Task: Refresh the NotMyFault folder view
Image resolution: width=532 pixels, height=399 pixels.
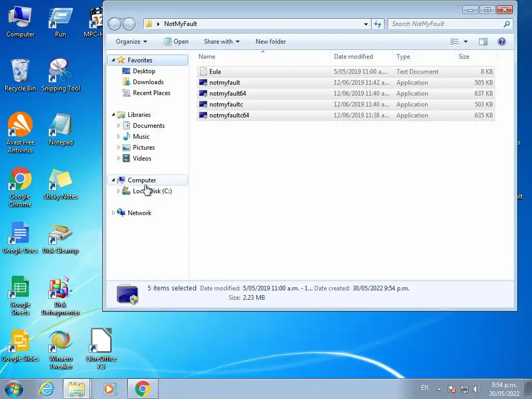Action: point(378,24)
